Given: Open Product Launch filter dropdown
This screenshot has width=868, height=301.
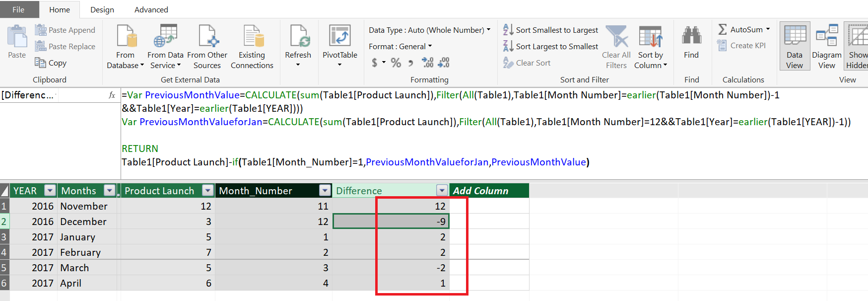Looking at the screenshot, I should [208, 190].
